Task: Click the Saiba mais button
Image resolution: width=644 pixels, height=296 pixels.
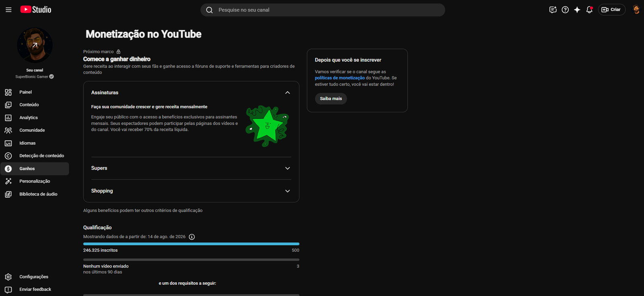Action: 331,99
